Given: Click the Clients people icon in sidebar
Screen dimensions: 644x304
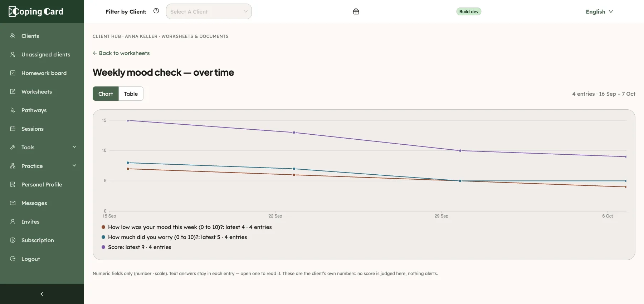Looking at the screenshot, I should coord(13,36).
